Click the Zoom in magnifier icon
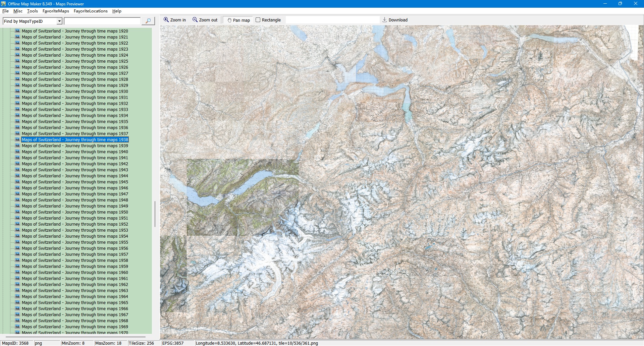Viewport: 644px width, 346px height. tap(166, 20)
